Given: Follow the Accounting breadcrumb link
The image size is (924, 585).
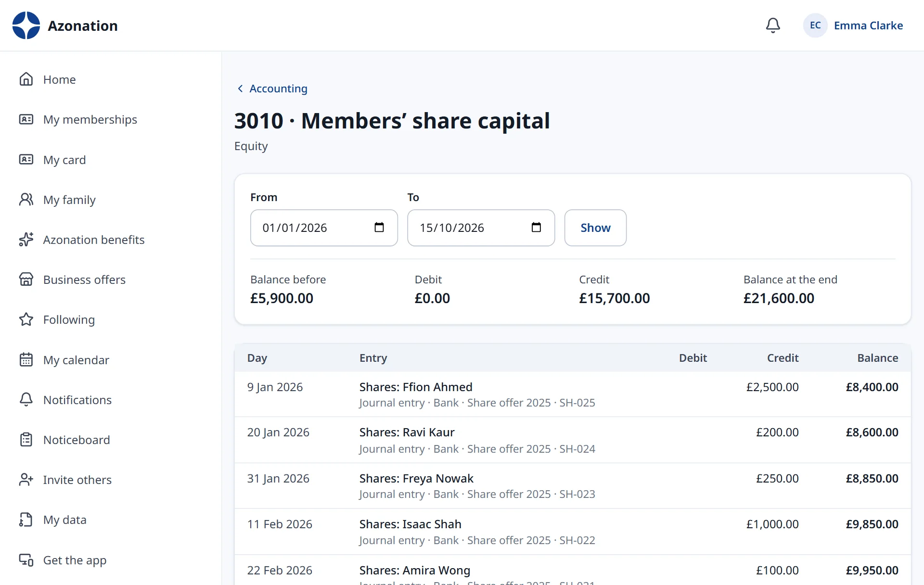Looking at the screenshot, I should coord(278,89).
